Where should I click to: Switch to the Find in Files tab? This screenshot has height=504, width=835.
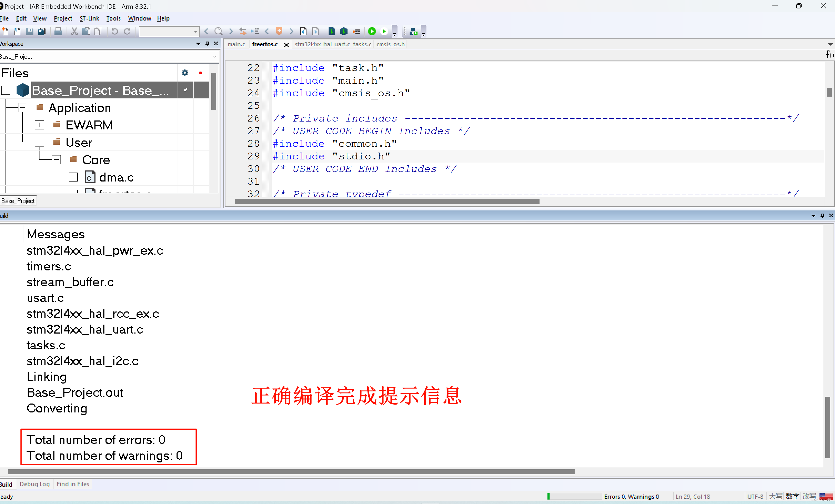click(73, 484)
